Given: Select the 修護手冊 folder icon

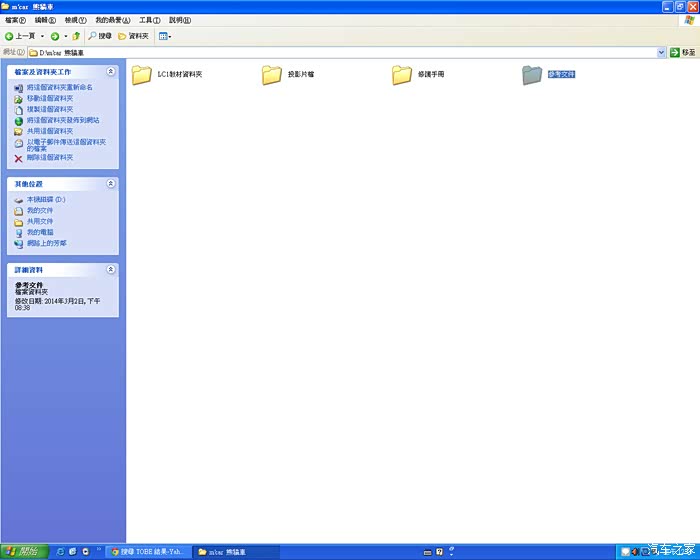Looking at the screenshot, I should (x=402, y=75).
